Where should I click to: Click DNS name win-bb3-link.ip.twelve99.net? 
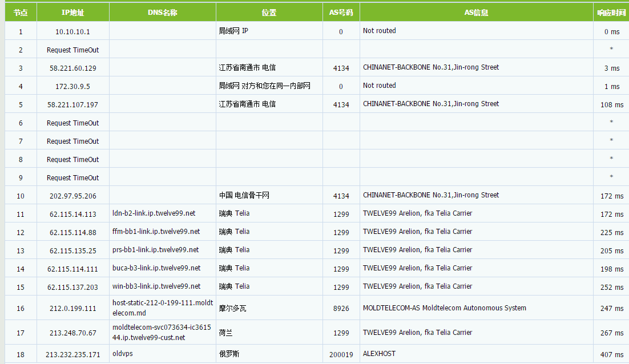pyautogui.click(x=156, y=286)
